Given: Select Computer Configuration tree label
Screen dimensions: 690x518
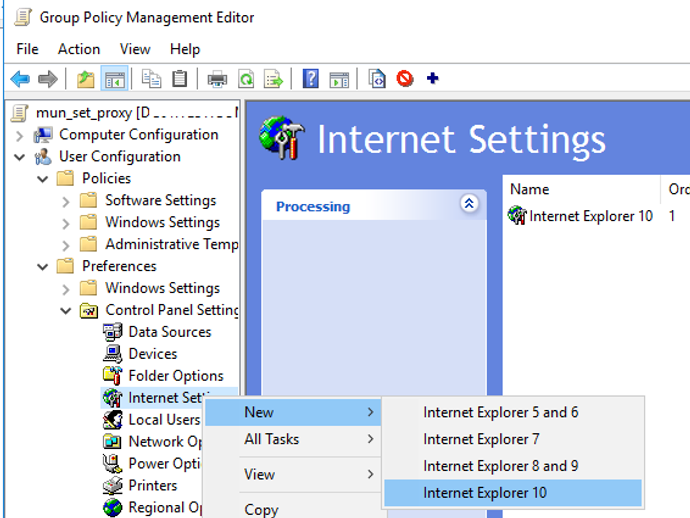Looking at the screenshot, I should 139,135.
